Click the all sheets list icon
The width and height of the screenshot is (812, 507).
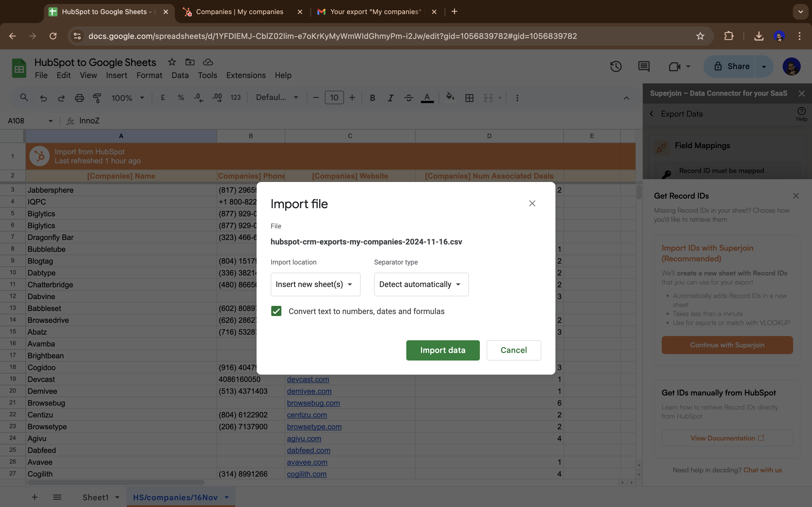[x=57, y=497]
